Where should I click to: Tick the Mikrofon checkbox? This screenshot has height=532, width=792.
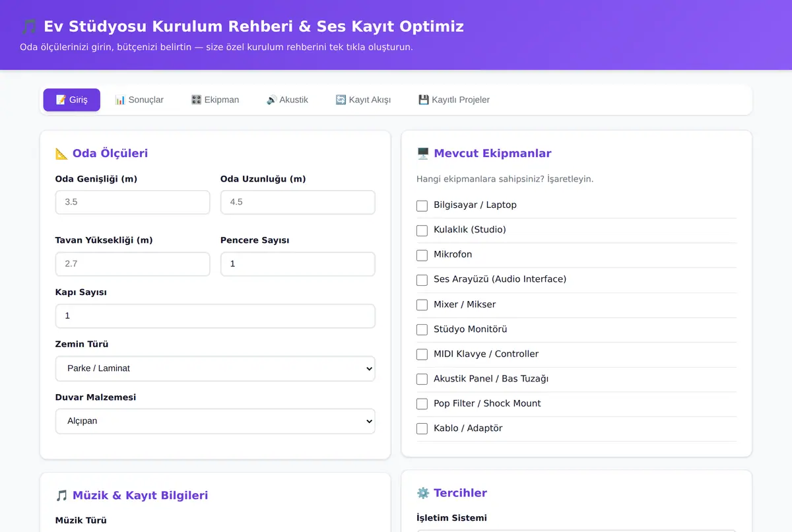422,255
